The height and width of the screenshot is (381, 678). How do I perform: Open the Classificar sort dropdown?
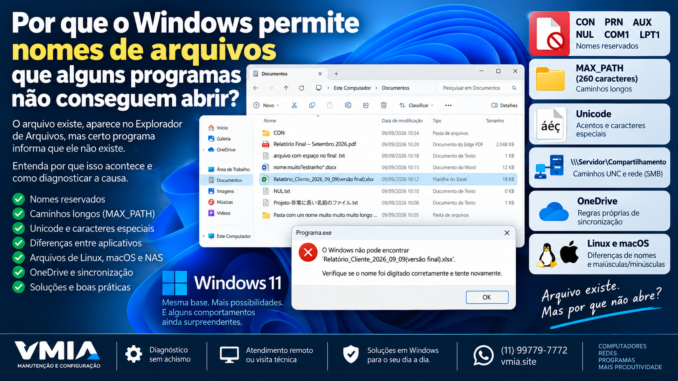(416, 105)
